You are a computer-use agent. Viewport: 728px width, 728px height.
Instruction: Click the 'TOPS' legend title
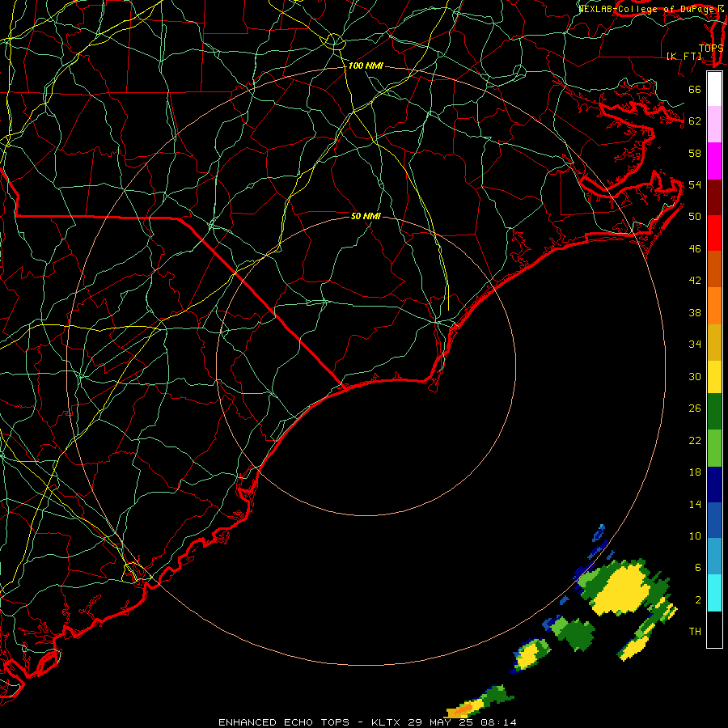[711, 48]
